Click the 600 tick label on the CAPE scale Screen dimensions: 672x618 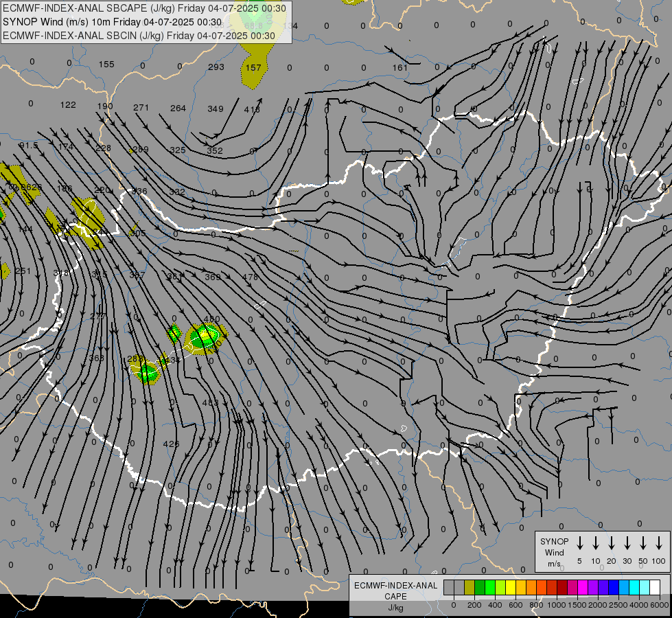pyautogui.click(x=515, y=605)
